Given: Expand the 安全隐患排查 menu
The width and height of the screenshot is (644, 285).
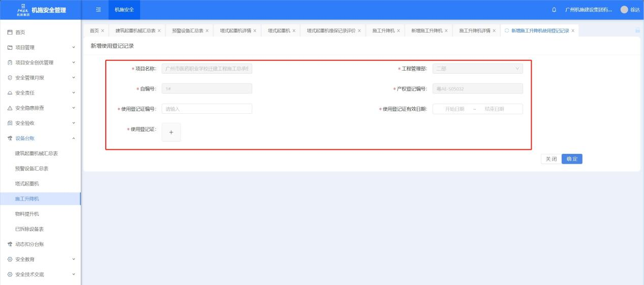Looking at the screenshot, I should point(40,108).
